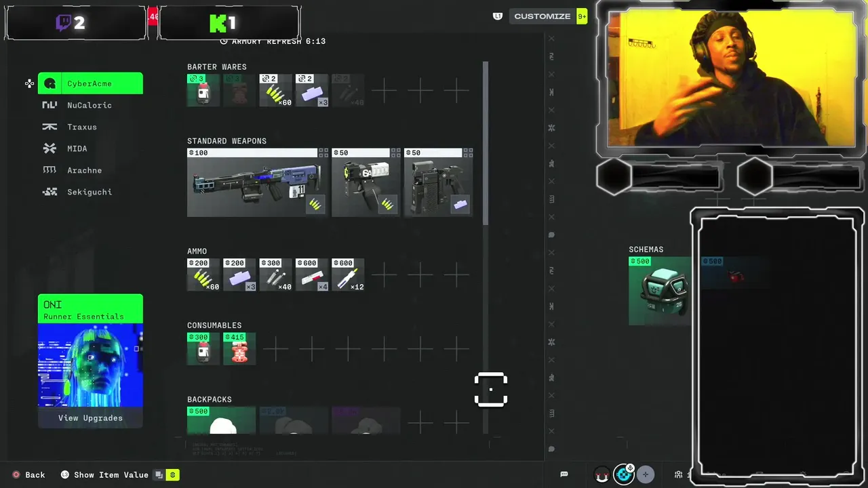
Task: Click the Twitch counter showing 2
Action: click(x=76, y=23)
